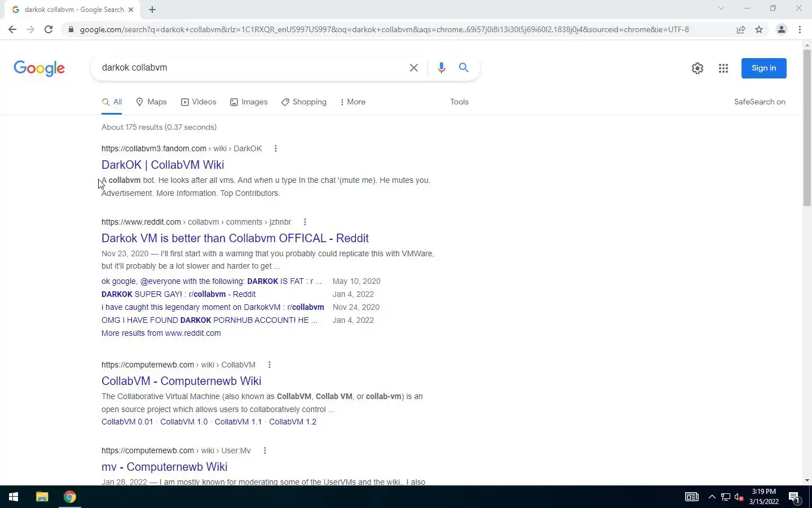This screenshot has width=812, height=508.
Task: Click the share page icon in address bar
Action: (x=741, y=29)
